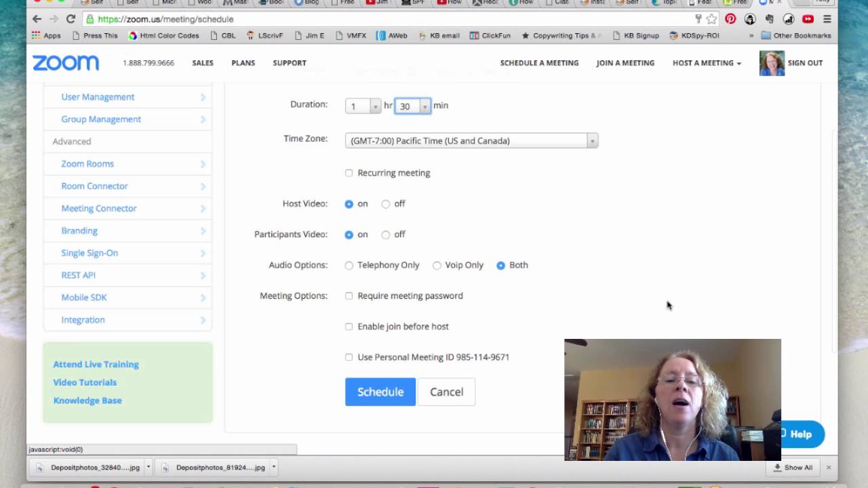
Task: Close the downloads bar
Action: 828,467
